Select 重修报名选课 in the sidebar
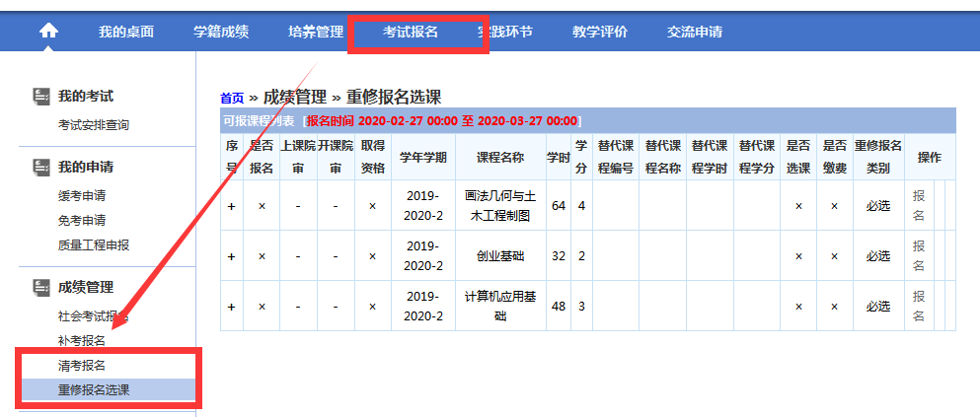 (x=94, y=390)
